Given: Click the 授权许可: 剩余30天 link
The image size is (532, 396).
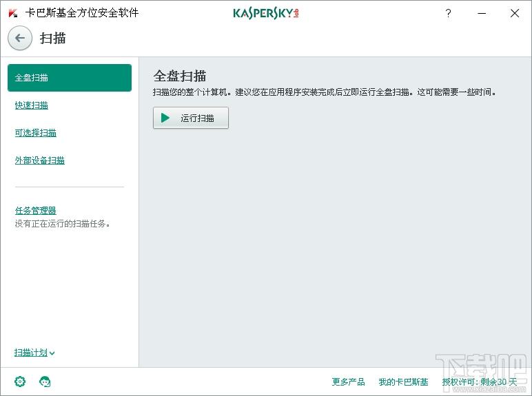Looking at the screenshot, I should [480, 382].
